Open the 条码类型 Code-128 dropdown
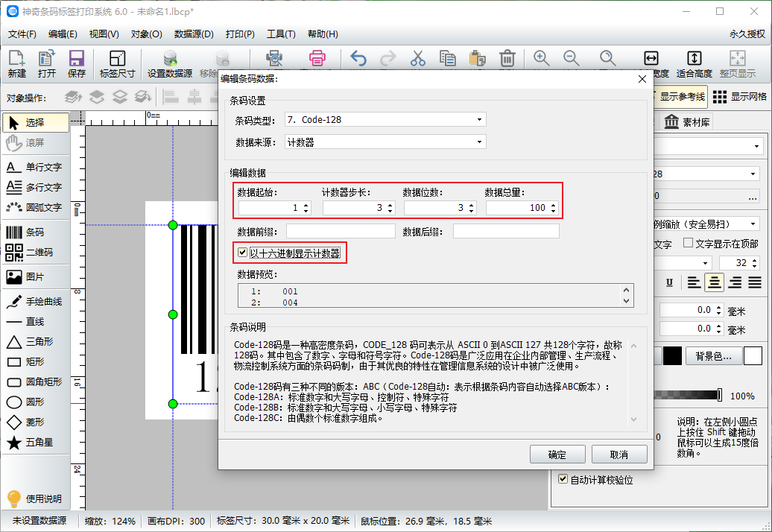Viewport: 772px width, 532px height. [x=385, y=120]
